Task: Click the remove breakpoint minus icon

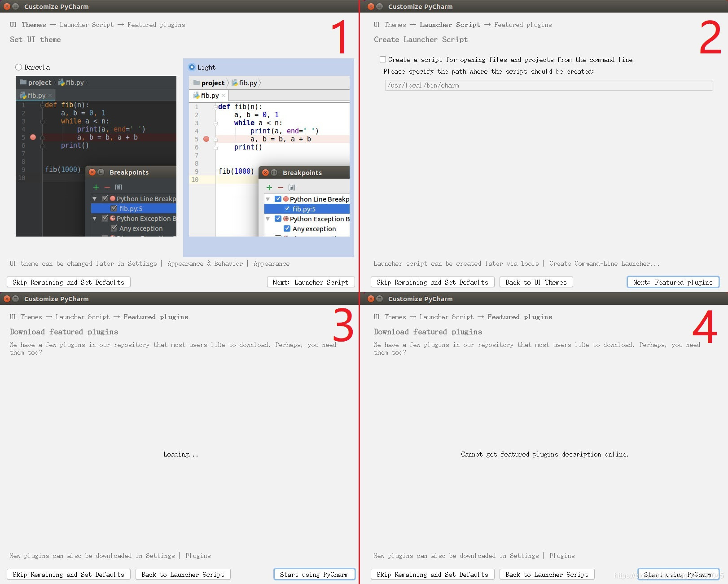Action: click(x=281, y=187)
